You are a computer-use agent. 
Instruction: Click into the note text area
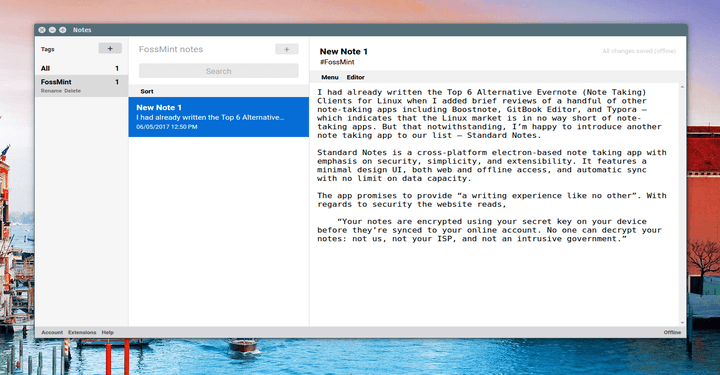click(495, 204)
